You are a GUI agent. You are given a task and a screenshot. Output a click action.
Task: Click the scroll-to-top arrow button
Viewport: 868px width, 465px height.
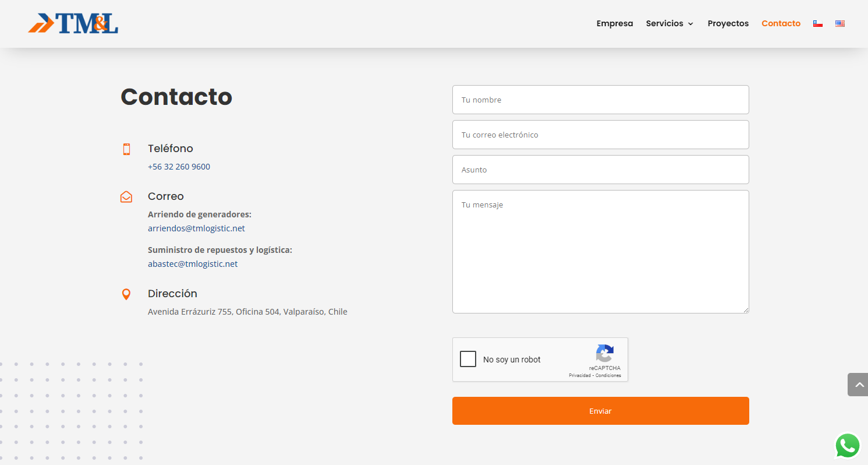point(859,385)
